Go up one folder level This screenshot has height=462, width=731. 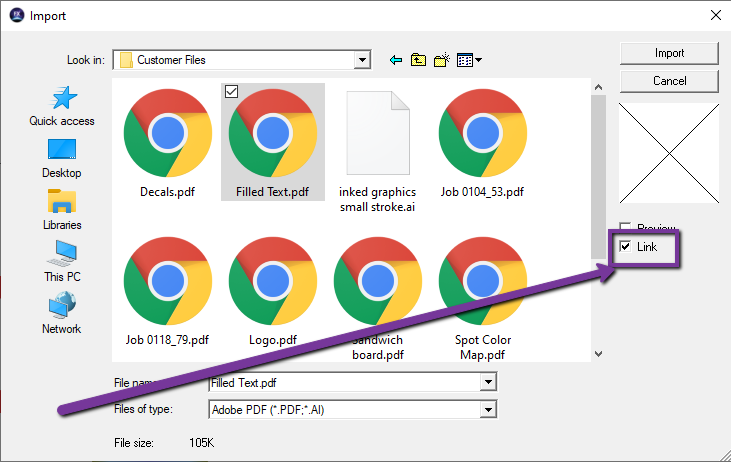pos(418,60)
